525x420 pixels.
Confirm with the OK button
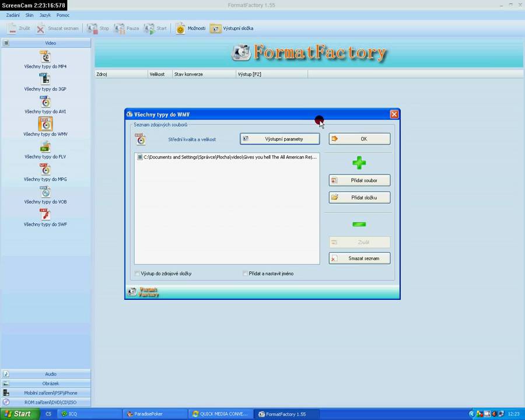(x=359, y=139)
